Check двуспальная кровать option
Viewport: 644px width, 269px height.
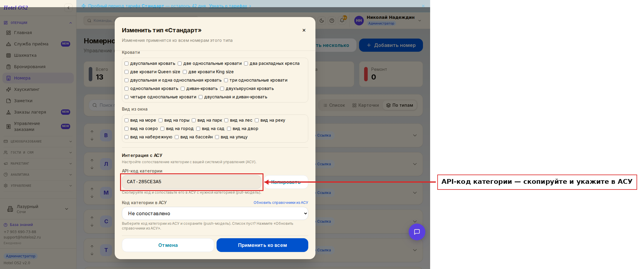[x=127, y=63]
